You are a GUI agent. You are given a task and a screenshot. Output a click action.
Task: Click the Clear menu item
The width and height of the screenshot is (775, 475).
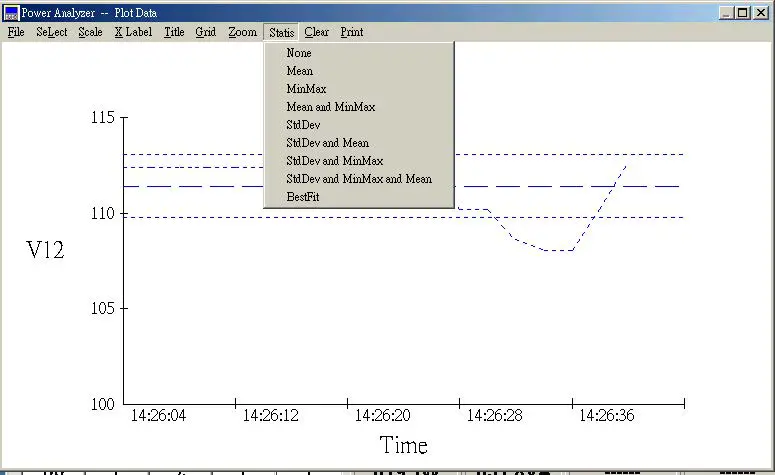coord(316,32)
